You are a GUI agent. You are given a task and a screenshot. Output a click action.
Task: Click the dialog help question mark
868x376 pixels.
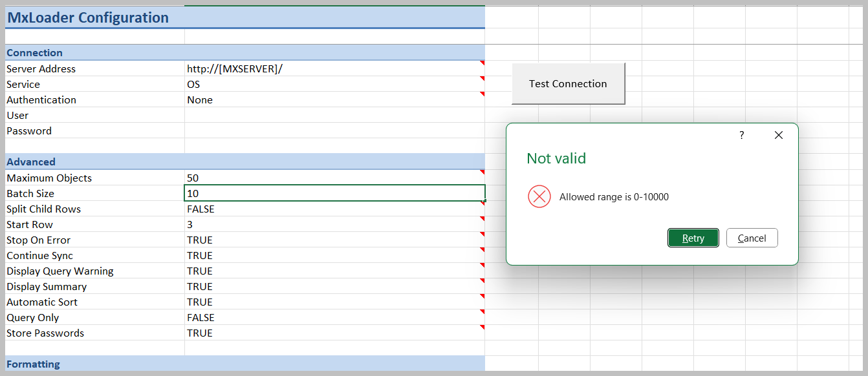coord(741,135)
